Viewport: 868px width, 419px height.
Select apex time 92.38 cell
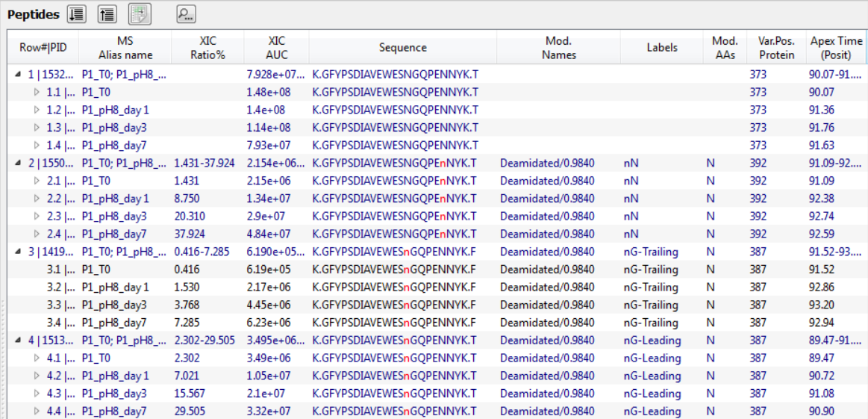click(x=821, y=199)
